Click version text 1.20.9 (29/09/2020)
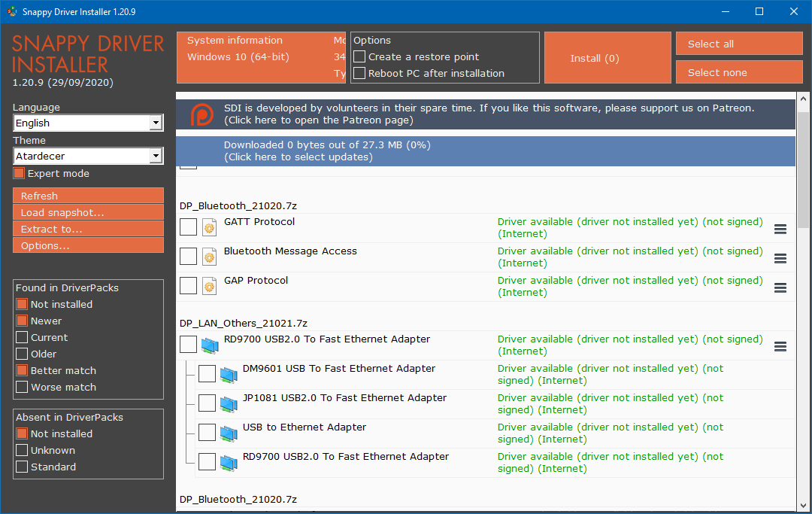 point(62,82)
